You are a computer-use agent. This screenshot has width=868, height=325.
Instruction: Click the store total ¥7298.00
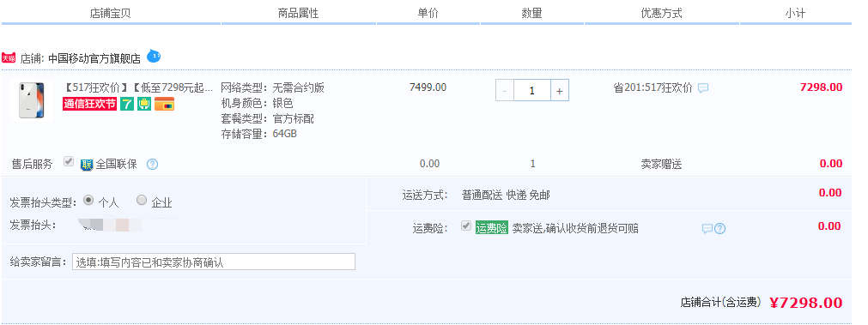coord(806,303)
